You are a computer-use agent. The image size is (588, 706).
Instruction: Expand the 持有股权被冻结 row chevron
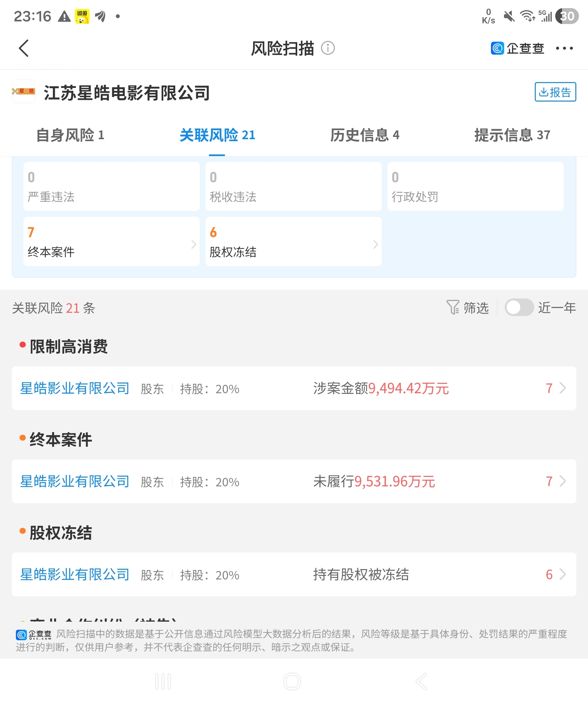563,574
